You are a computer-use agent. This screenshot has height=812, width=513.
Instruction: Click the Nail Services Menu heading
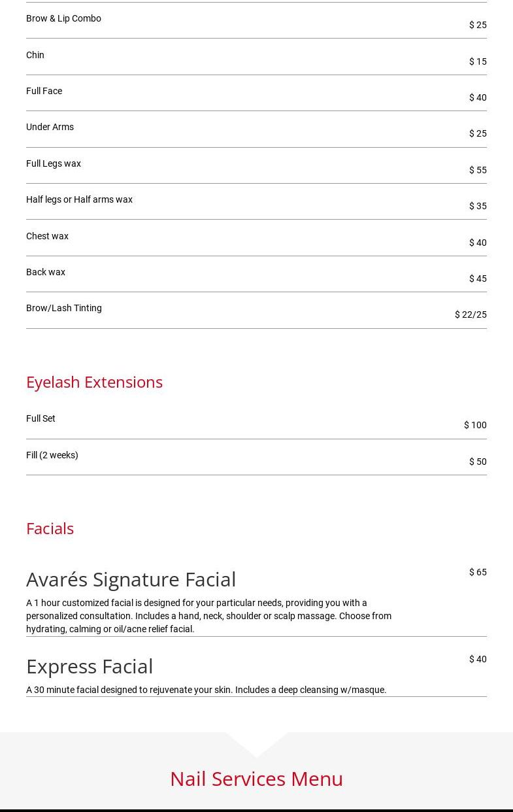pos(256,779)
